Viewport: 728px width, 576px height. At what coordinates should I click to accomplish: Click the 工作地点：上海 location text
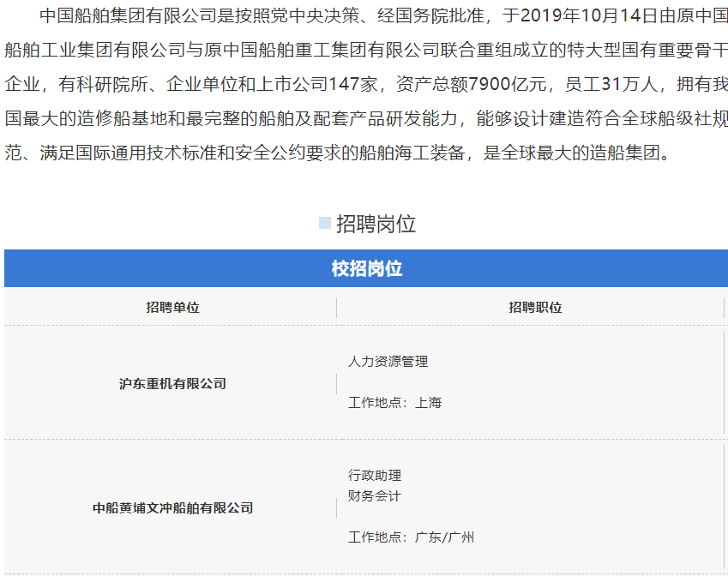[x=394, y=402]
